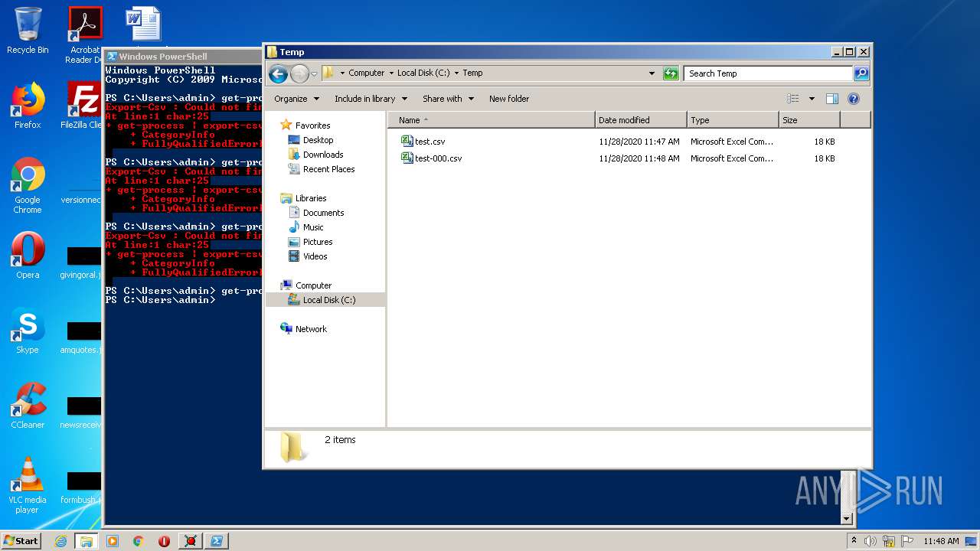This screenshot has height=551, width=980.
Task: Open the Action Center flag icon
Action: tap(907, 541)
